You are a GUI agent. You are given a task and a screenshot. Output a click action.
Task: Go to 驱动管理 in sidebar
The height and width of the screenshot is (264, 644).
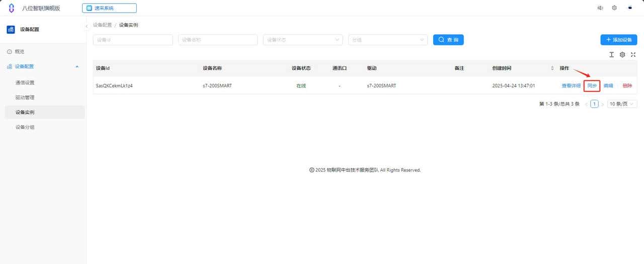(25, 97)
